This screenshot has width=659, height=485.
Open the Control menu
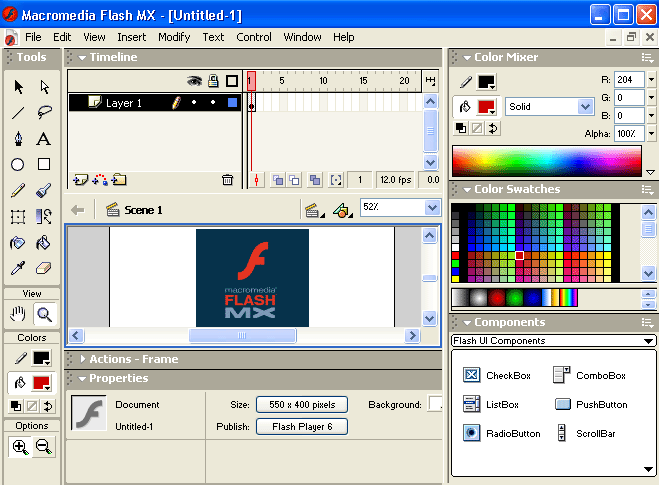[254, 37]
